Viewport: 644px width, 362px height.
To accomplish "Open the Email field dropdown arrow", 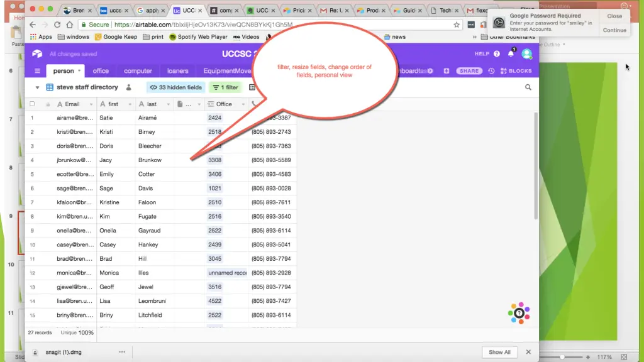I will (91, 104).
